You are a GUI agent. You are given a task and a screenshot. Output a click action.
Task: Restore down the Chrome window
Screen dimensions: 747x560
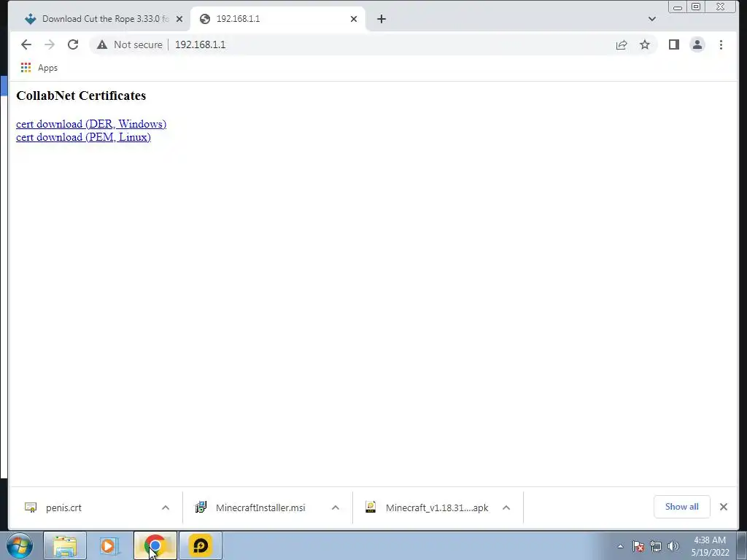coord(696,7)
